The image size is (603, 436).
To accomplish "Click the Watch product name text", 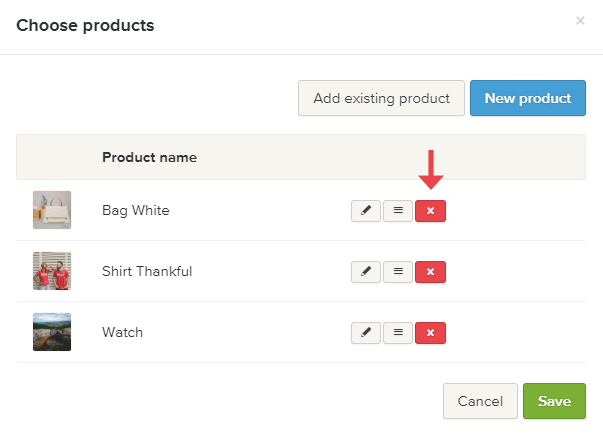I will pos(122,333).
